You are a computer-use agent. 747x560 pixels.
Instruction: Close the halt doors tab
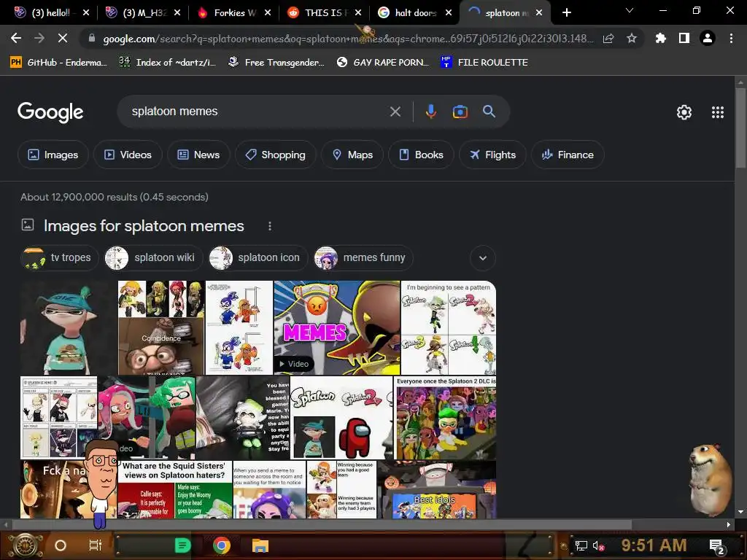(449, 13)
